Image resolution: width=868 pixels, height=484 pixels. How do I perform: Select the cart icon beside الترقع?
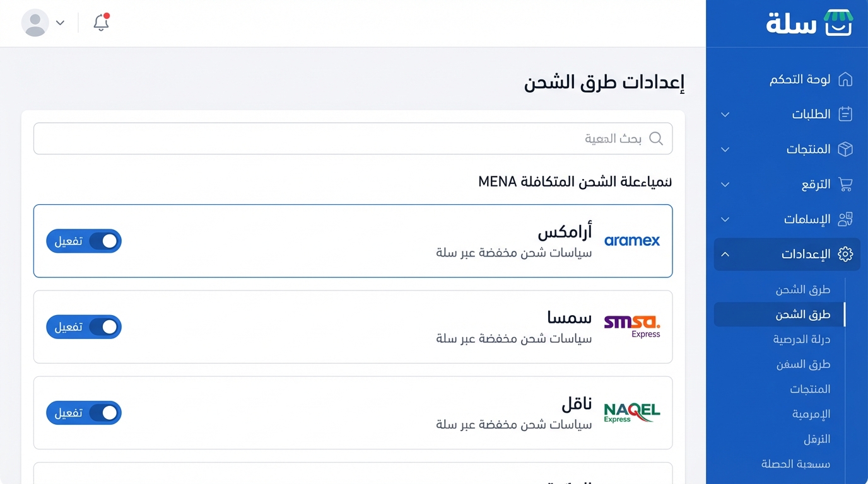(845, 184)
